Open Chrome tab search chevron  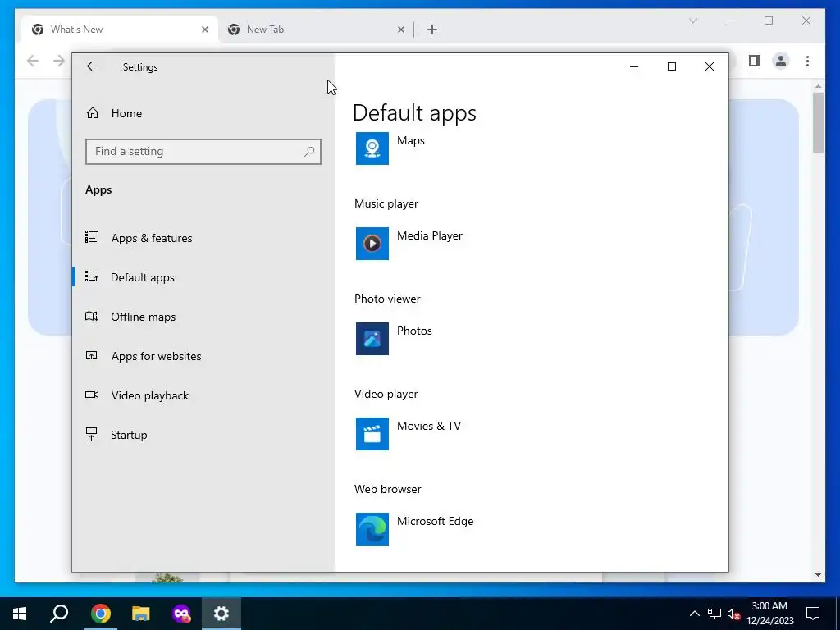pos(693,21)
